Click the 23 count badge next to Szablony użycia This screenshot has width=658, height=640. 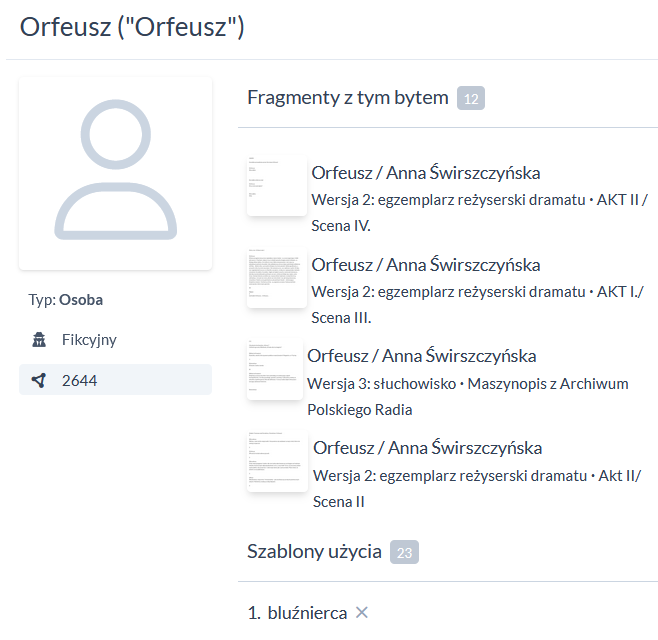404,552
